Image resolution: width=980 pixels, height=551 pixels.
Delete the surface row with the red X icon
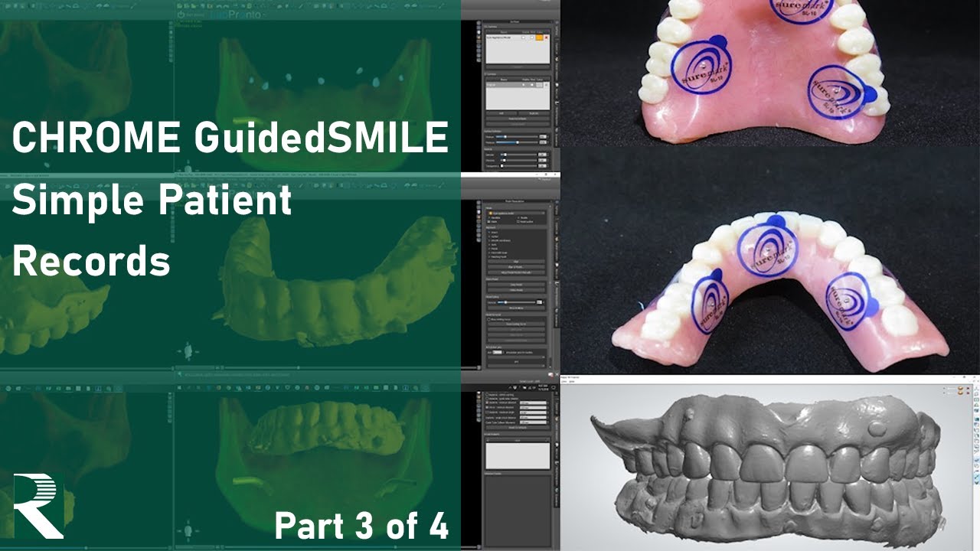[546, 37]
